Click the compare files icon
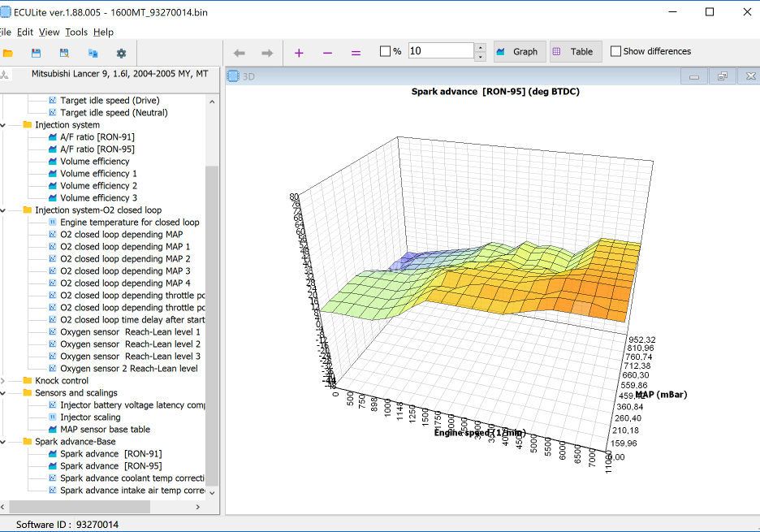Image resolution: width=760 pixels, height=532 pixels. [93, 53]
